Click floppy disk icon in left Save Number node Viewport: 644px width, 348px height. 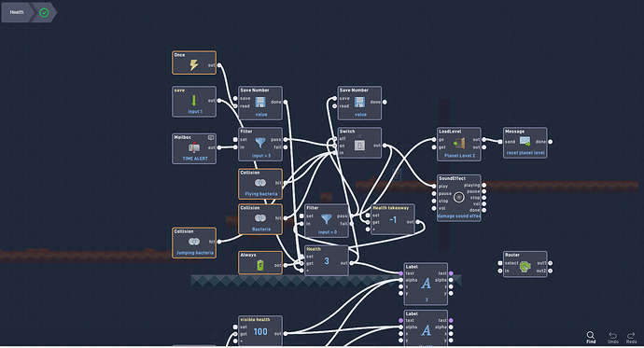[260, 102]
